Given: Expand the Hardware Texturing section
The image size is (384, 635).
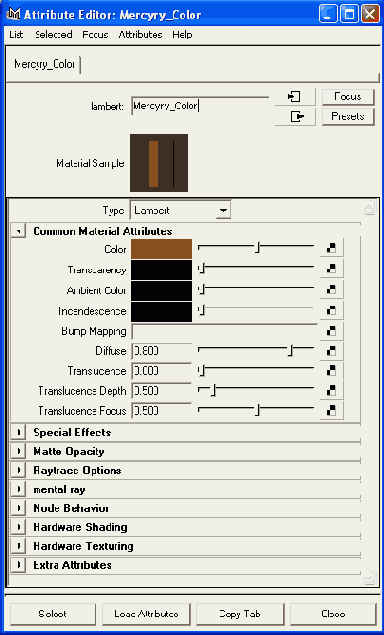Looking at the screenshot, I should (18, 546).
